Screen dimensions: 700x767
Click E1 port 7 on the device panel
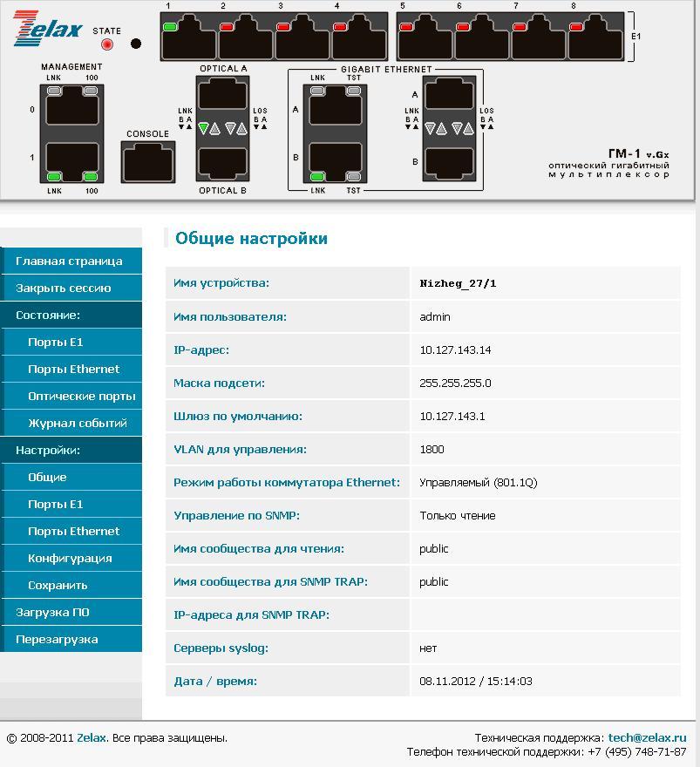pyautogui.click(x=539, y=37)
